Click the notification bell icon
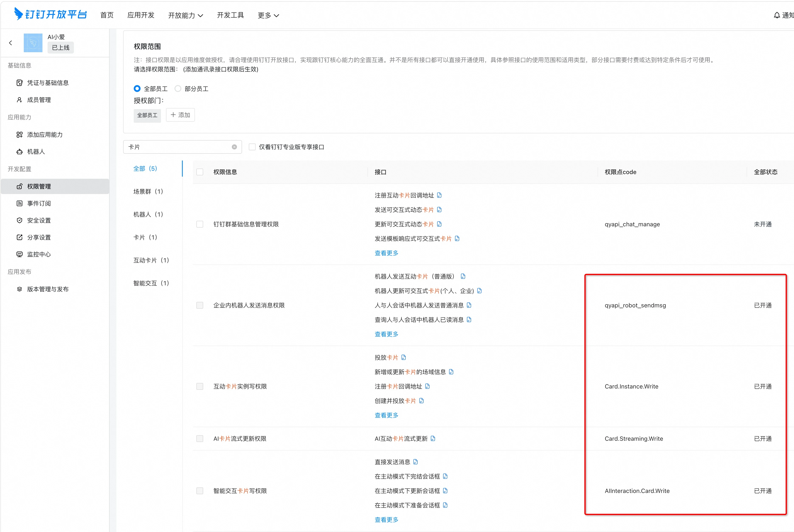 (x=777, y=15)
